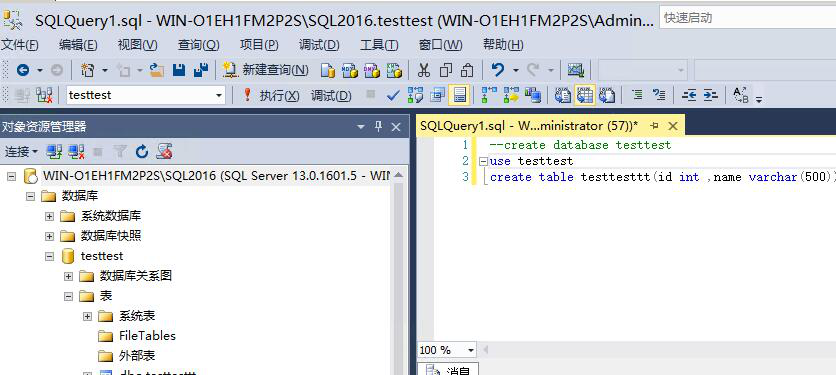Cut selection with the scissors icon
This screenshot has height=375, width=836.
pos(424,70)
